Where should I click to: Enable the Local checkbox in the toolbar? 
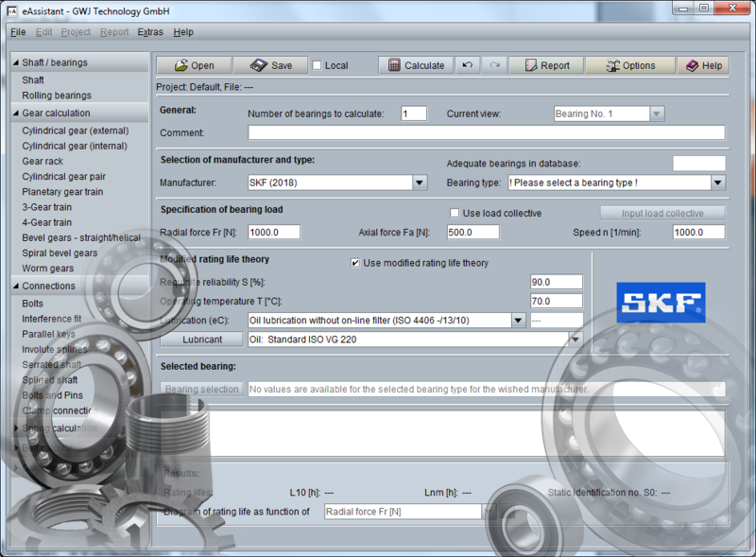click(318, 65)
